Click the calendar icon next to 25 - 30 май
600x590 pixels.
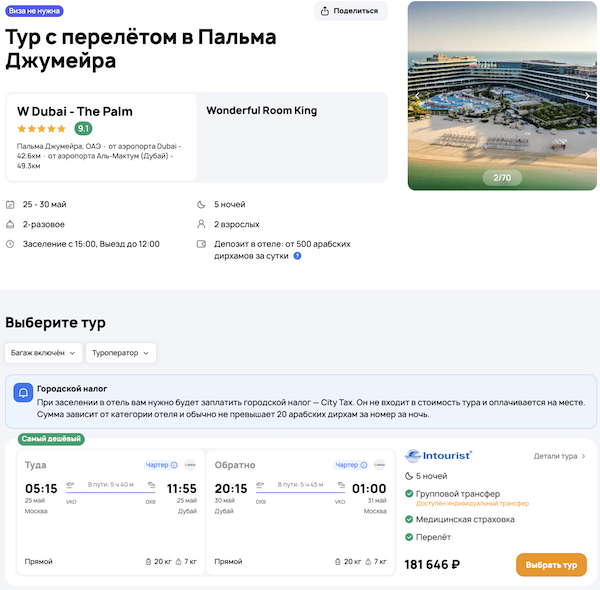[10, 205]
